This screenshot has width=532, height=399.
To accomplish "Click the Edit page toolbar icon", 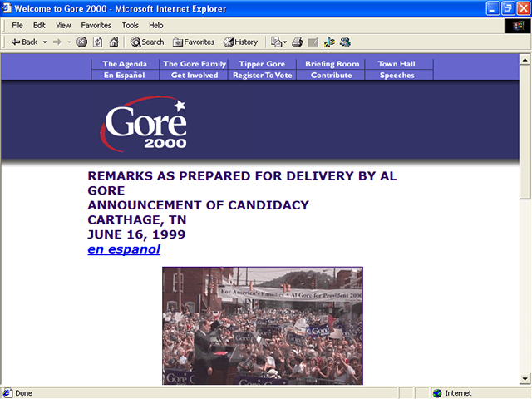I will (313, 42).
